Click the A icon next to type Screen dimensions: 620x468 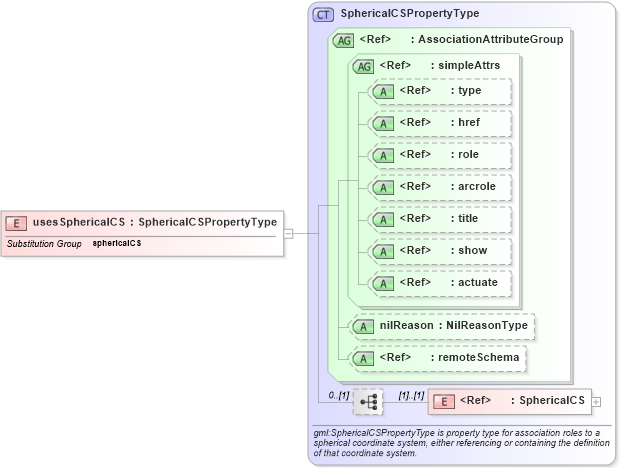[383, 92]
